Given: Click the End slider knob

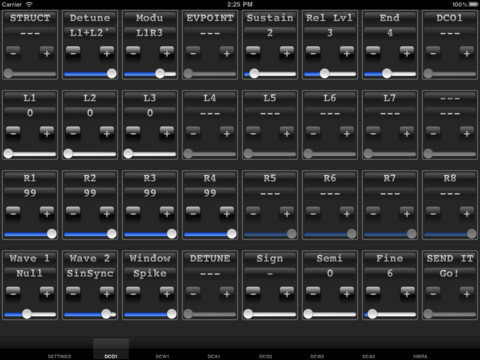Looking at the screenshot, I should coord(387,73).
